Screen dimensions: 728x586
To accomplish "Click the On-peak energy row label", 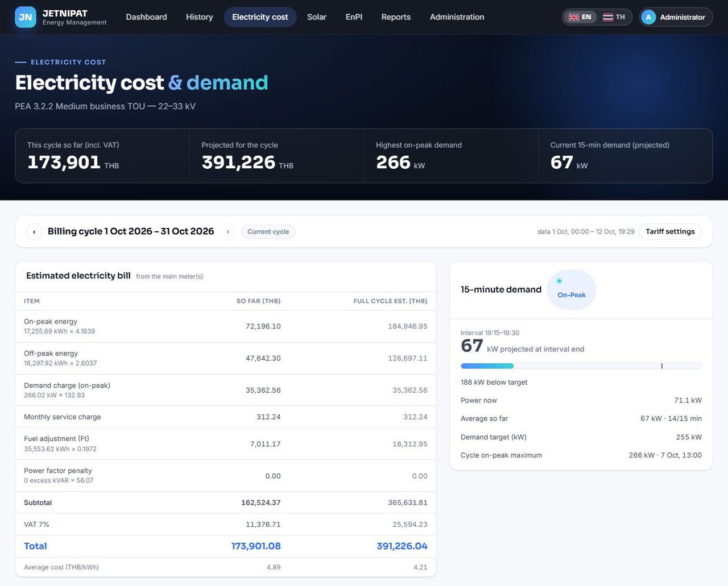I will click(51, 321).
